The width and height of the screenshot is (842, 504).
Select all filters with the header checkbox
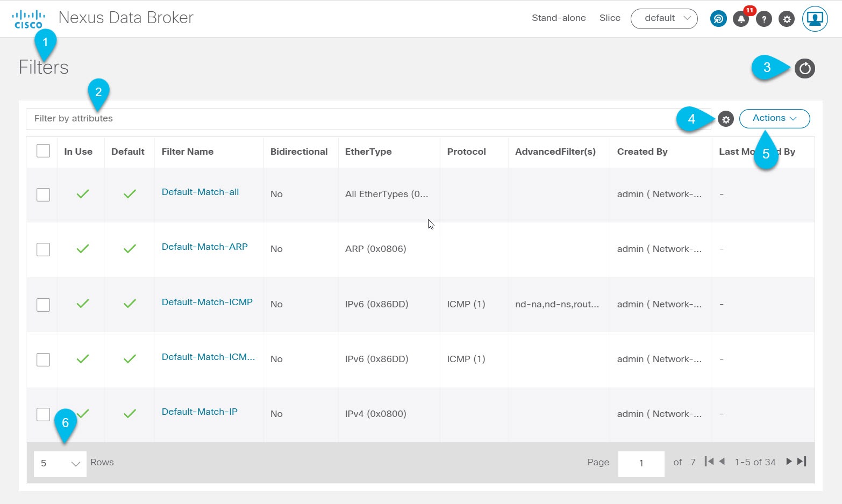coord(43,151)
